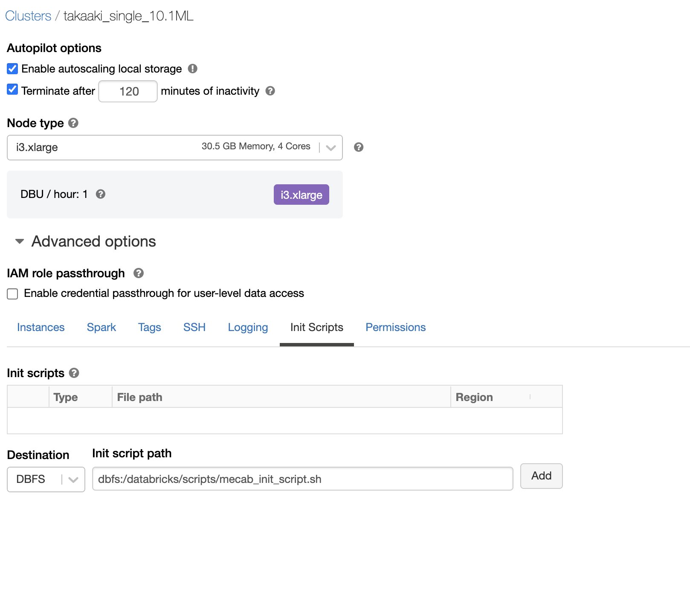
Task: Open the i3.xlarge node type dropdown
Action: pyautogui.click(x=175, y=148)
